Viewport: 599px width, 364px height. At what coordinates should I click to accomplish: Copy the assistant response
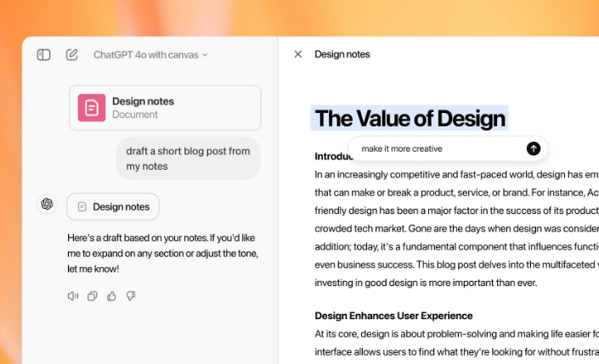pos(92,296)
